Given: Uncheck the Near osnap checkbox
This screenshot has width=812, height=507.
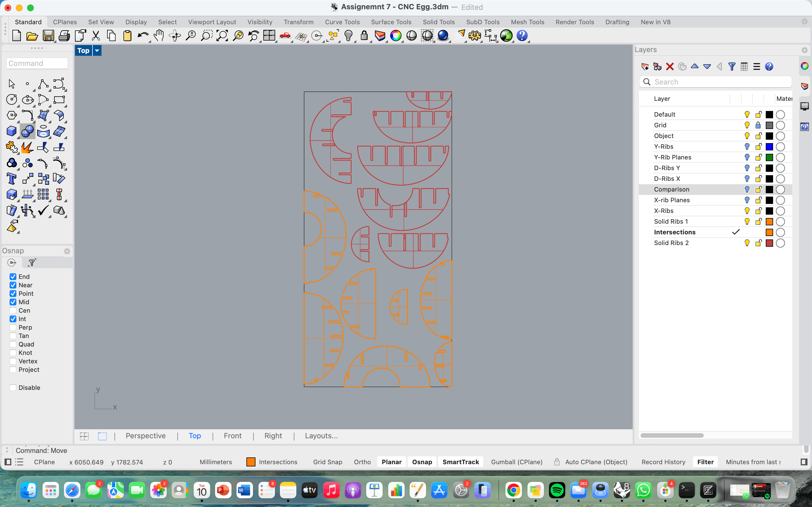Looking at the screenshot, I should point(13,285).
